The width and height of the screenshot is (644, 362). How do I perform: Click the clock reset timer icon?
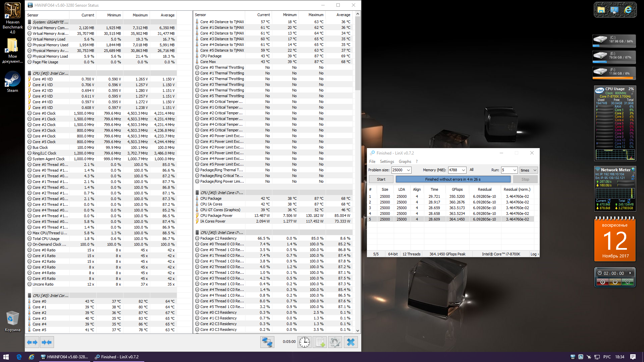305,342
